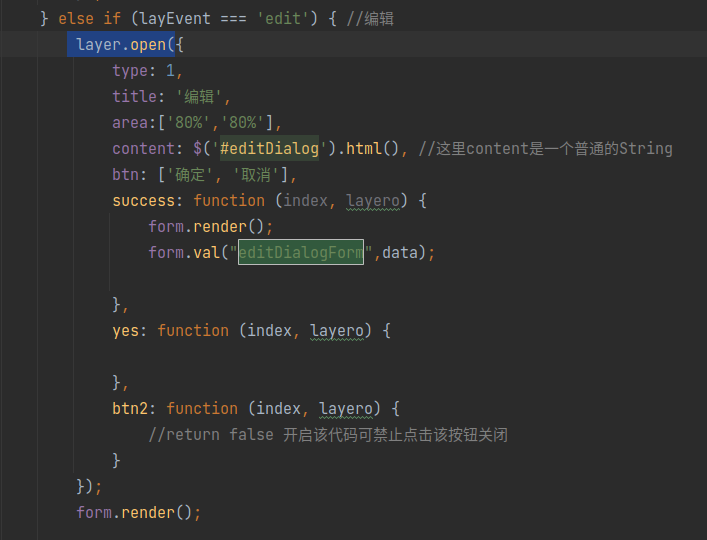This screenshot has width=707, height=540.
Task: Click the closing '});' line
Action: (x=89, y=486)
